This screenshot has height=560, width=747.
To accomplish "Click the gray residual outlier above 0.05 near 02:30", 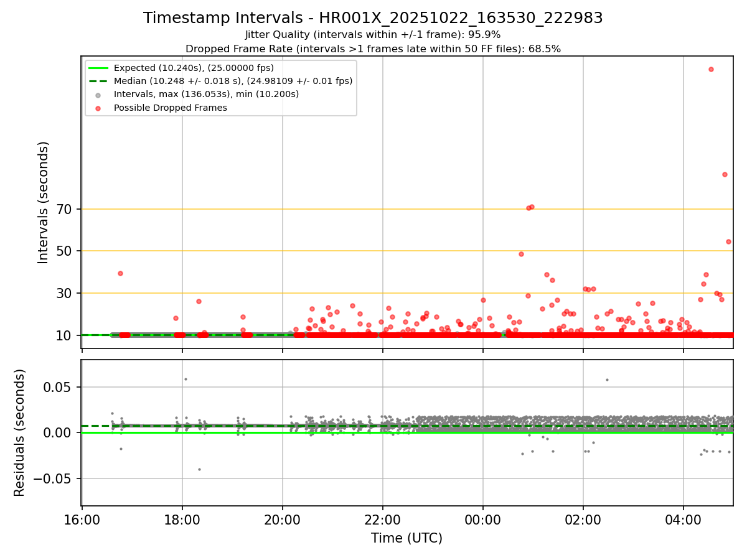I will (x=607, y=380).
